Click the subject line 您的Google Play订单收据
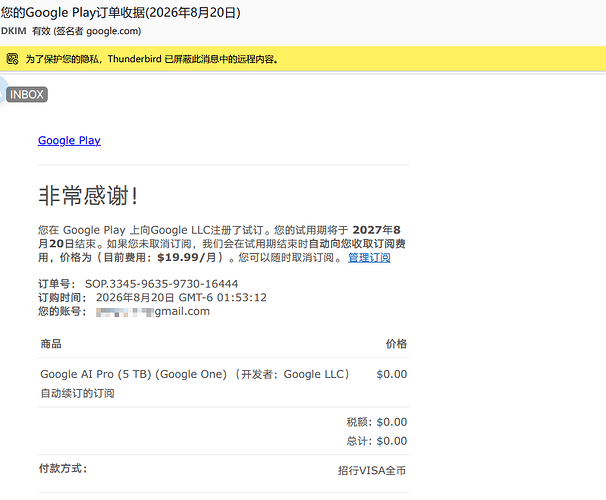Image resolution: width=606 pixels, height=500 pixels. 121,12
